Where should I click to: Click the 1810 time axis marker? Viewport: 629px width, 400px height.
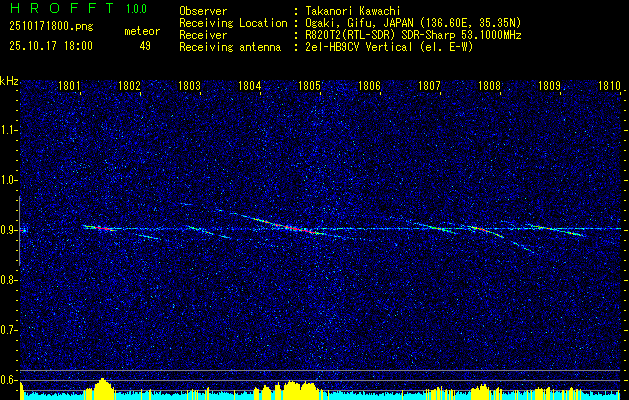(x=610, y=86)
